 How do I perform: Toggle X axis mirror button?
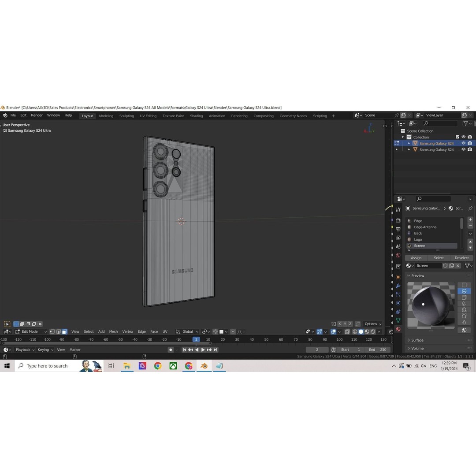pyautogui.click(x=340, y=324)
